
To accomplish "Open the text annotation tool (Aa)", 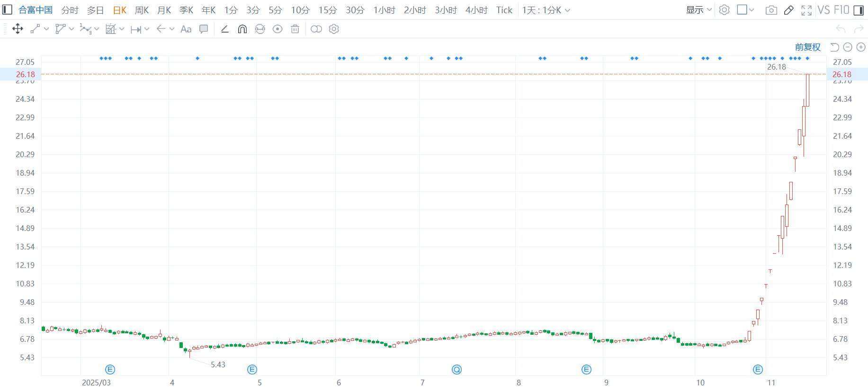I will pos(186,29).
